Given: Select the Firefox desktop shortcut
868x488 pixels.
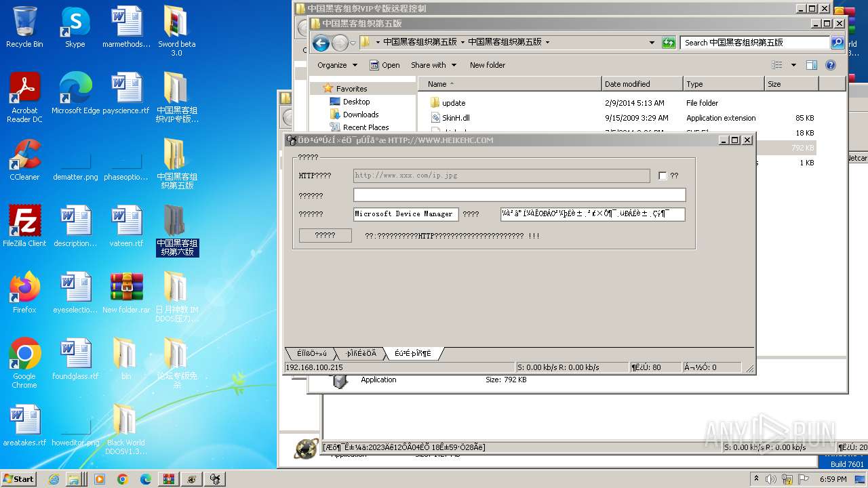Looking at the screenshot, I should tap(24, 293).
